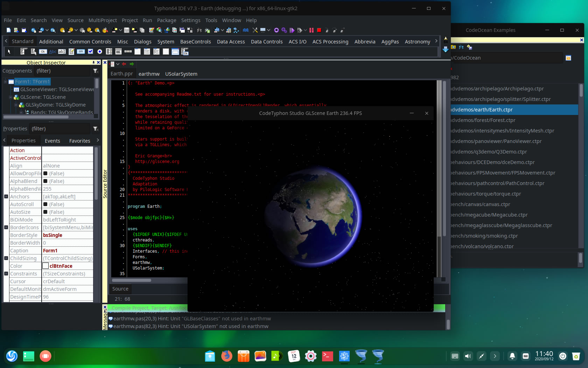The height and width of the screenshot is (368, 588).
Task: Switch to Additional palette tab
Action: click(x=51, y=42)
